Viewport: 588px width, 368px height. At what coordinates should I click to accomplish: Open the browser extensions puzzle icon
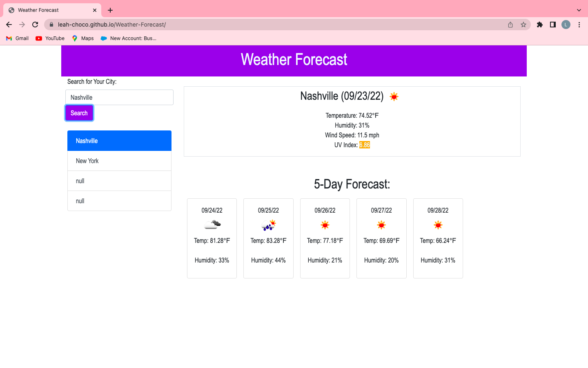[539, 25]
